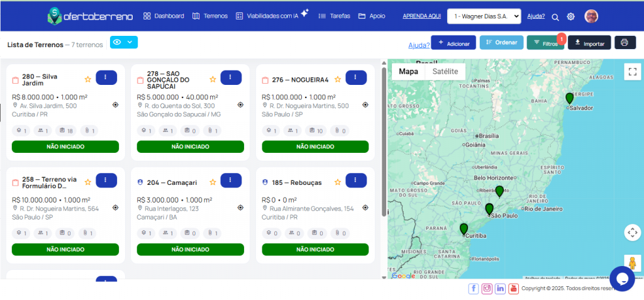Click the address Rua Interlagos, 123
This screenshot has height=300, width=644.
[x=172, y=209]
